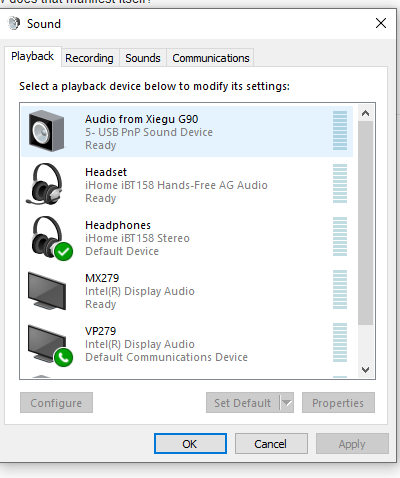Select the MX279 monitor icon
The height and width of the screenshot is (478, 400).
tap(47, 291)
